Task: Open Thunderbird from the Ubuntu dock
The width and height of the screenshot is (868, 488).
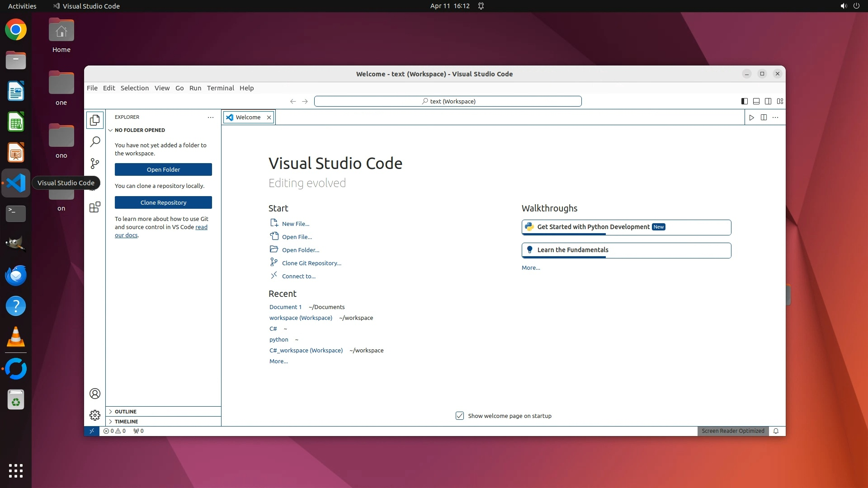Action: (16, 275)
